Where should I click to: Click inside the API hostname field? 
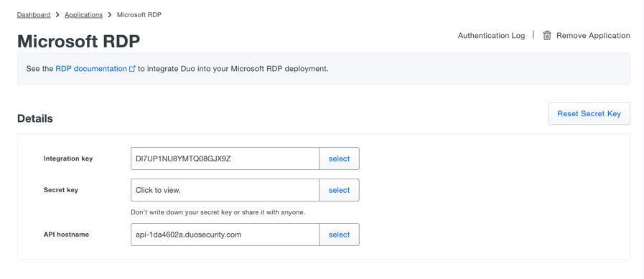[225, 235]
